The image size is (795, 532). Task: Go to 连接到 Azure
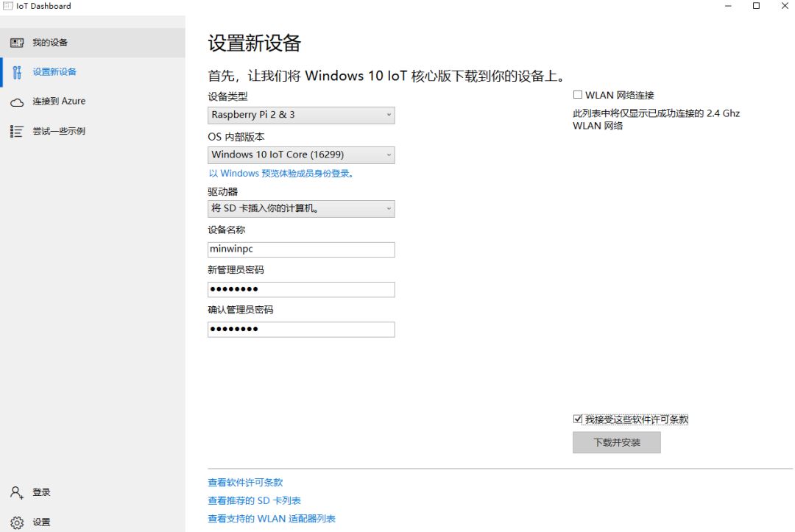coord(93,102)
